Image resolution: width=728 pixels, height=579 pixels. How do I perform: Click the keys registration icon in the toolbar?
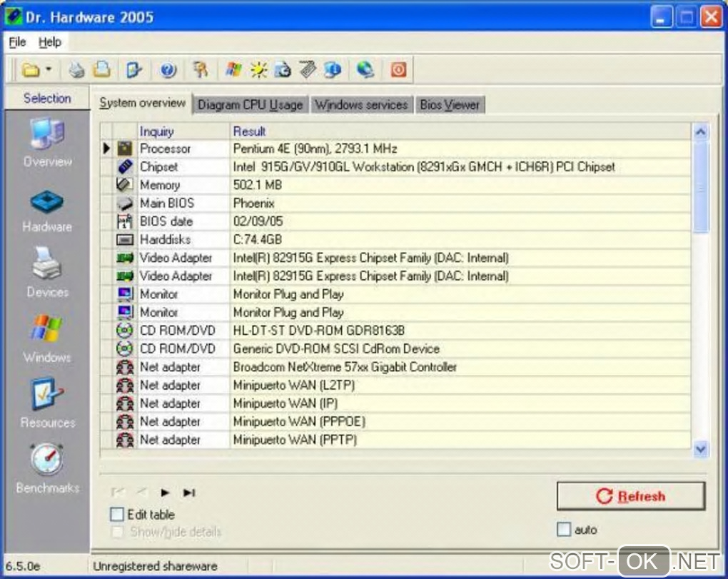click(201, 70)
